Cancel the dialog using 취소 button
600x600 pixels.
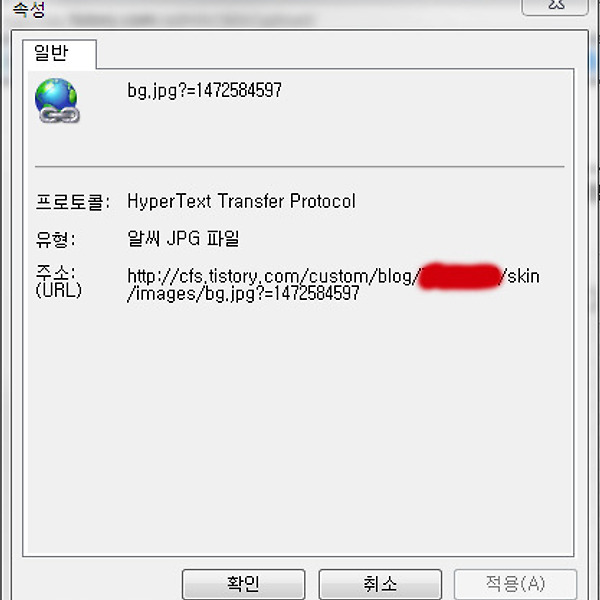click(x=380, y=584)
